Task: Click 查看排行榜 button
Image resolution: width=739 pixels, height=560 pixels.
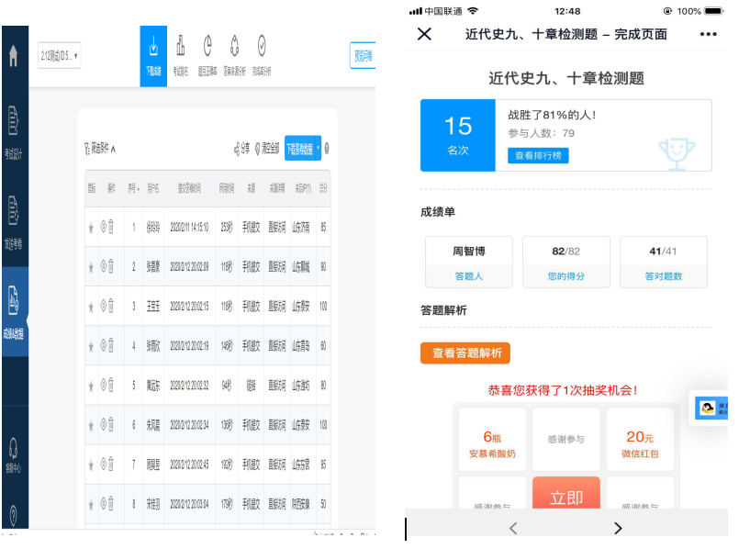Action: click(x=538, y=156)
